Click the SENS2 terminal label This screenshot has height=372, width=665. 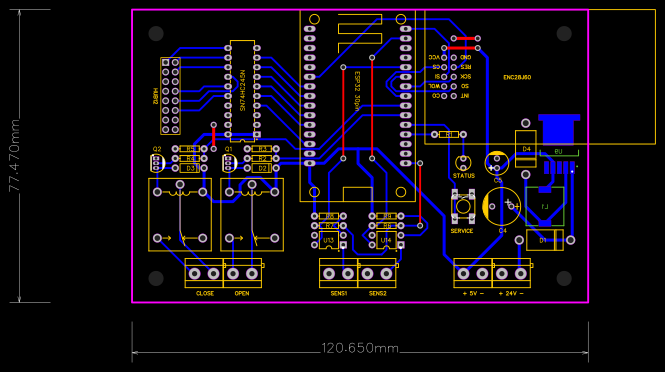377,294
